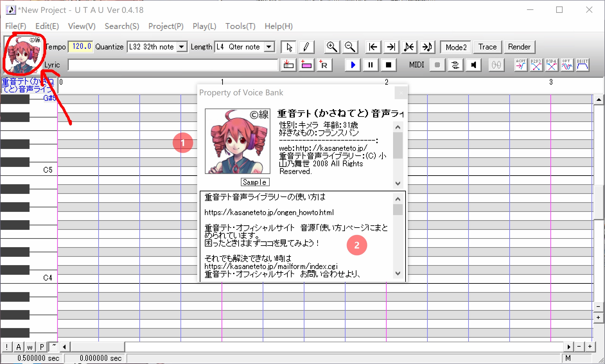Screen dimensions: 605x364
Task: Click down arrow of readme text scrollbar
Action: pyautogui.click(x=398, y=273)
